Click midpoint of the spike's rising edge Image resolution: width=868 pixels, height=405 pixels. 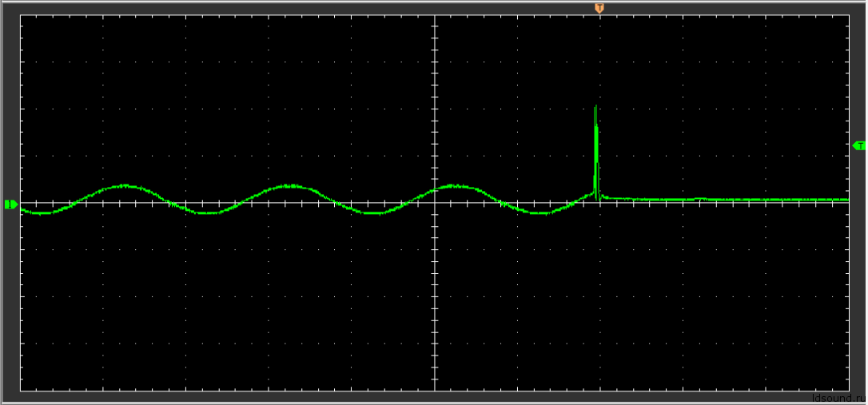(595, 152)
